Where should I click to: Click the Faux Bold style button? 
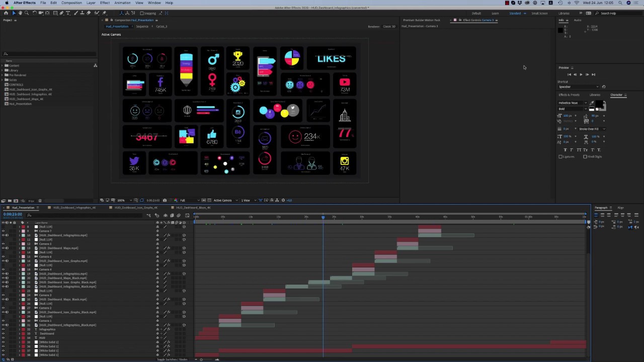565,150
